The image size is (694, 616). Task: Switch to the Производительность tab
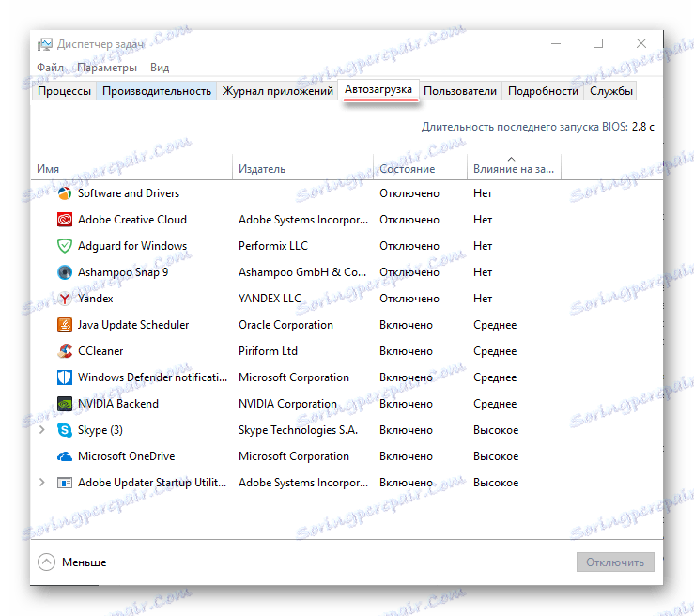click(x=157, y=91)
